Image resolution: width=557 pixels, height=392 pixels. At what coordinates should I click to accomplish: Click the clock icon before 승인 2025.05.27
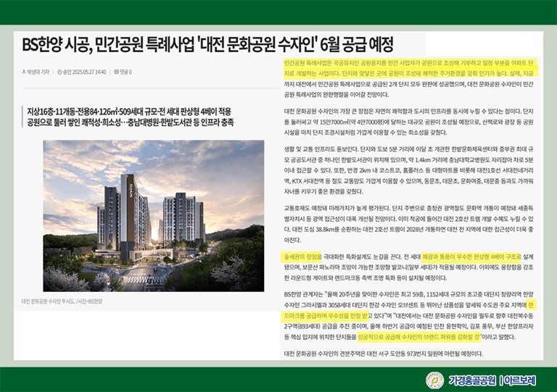click(x=59, y=72)
